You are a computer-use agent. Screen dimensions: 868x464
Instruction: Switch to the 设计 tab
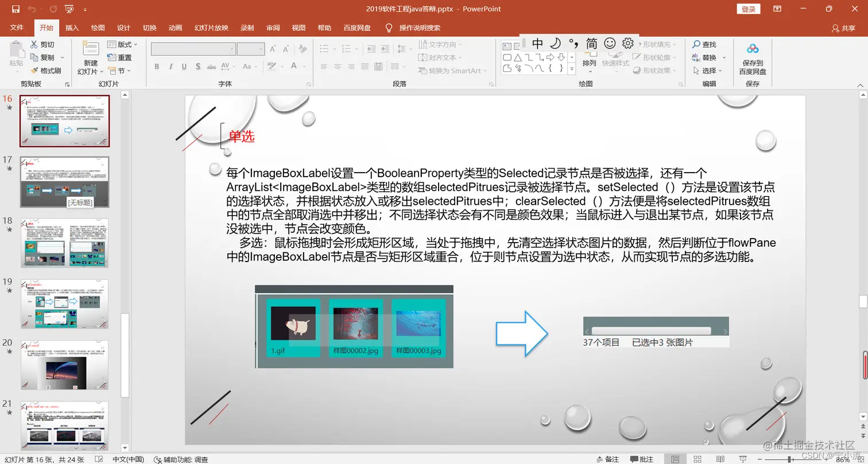coord(123,28)
